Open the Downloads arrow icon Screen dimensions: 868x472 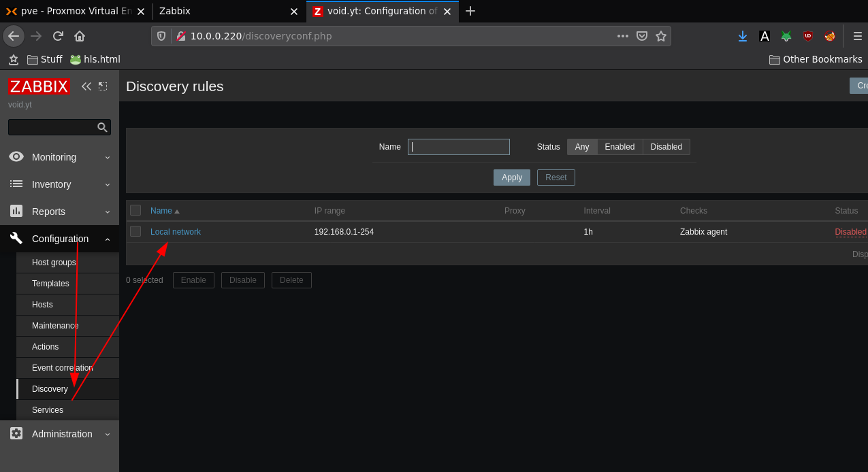743,36
